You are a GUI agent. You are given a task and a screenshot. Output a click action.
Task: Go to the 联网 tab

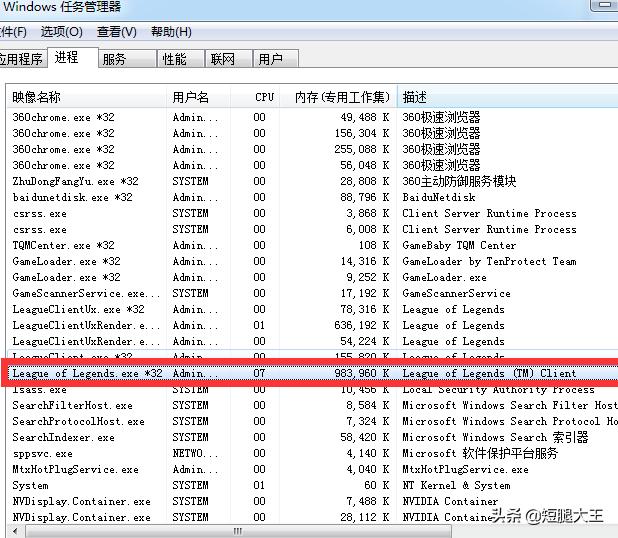tap(229, 59)
